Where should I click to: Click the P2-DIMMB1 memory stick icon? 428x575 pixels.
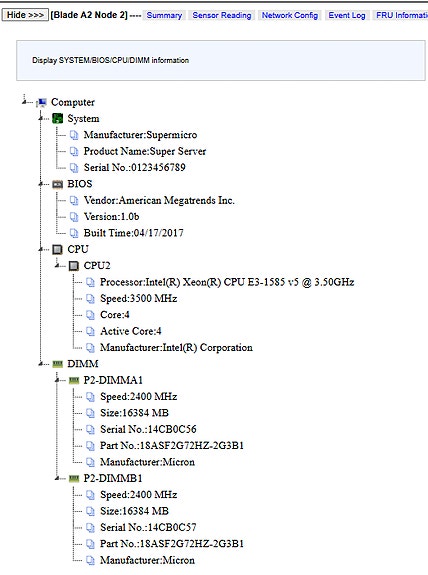coord(74,479)
